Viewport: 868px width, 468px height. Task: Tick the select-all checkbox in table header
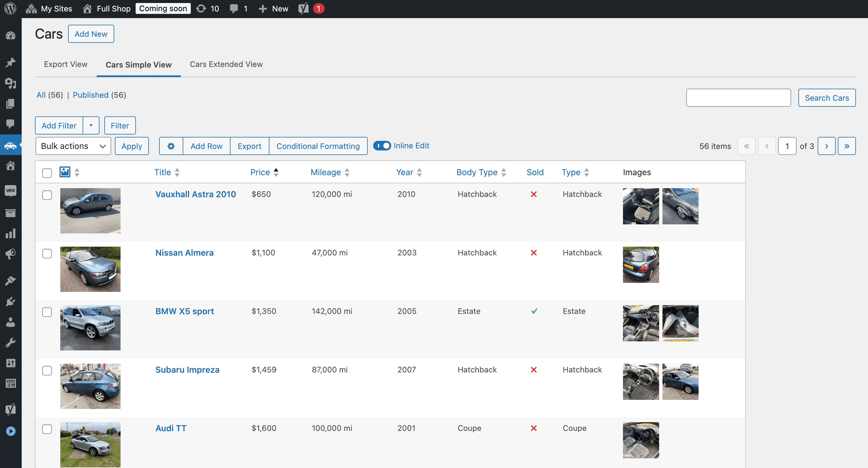(x=47, y=173)
